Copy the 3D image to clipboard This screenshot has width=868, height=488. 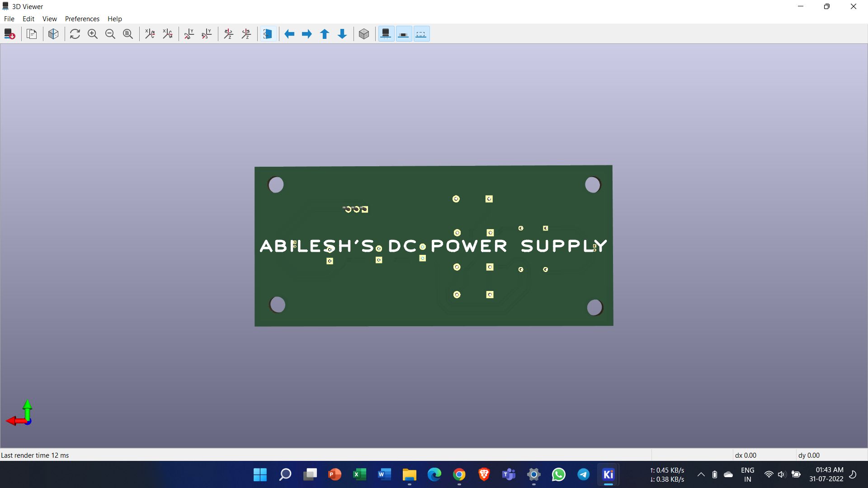[x=32, y=34]
